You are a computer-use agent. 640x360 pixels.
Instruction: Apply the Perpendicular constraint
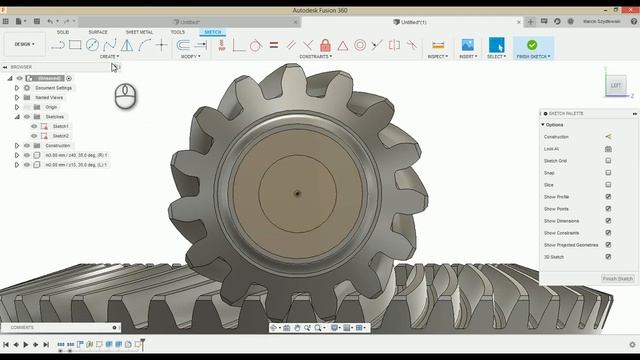click(308, 45)
